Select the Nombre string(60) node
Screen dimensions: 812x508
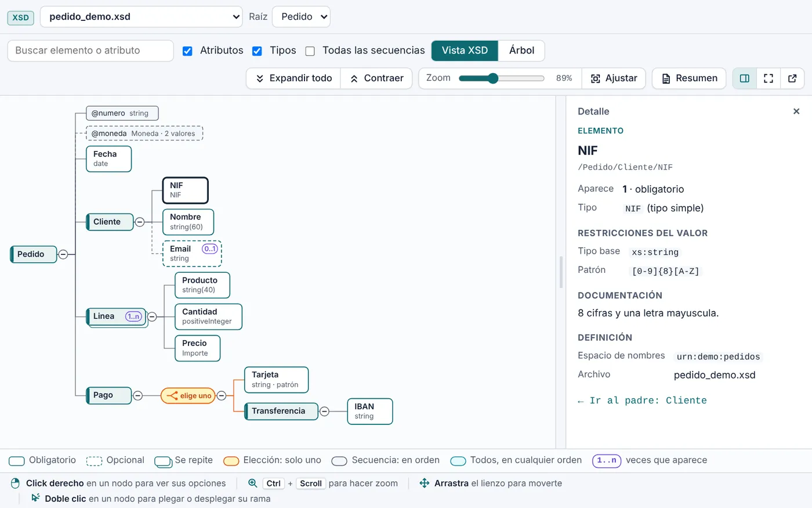pos(188,222)
